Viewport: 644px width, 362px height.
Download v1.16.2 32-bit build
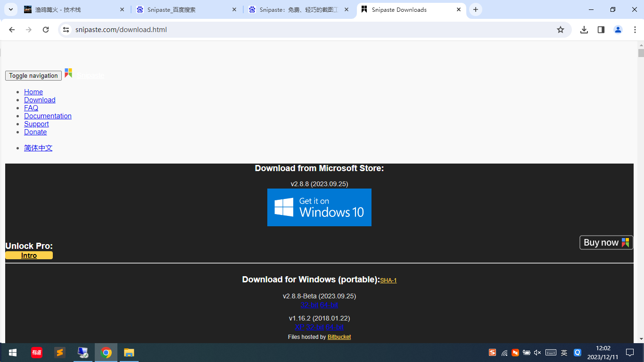point(315,327)
